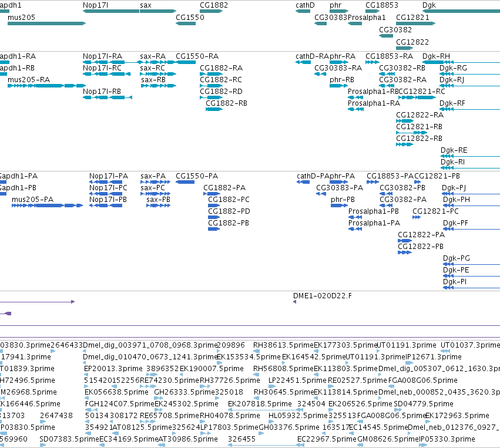The height and width of the screenshot is (448, 500).
Task: Click the cathD-PA protein label
Action: 313,176
